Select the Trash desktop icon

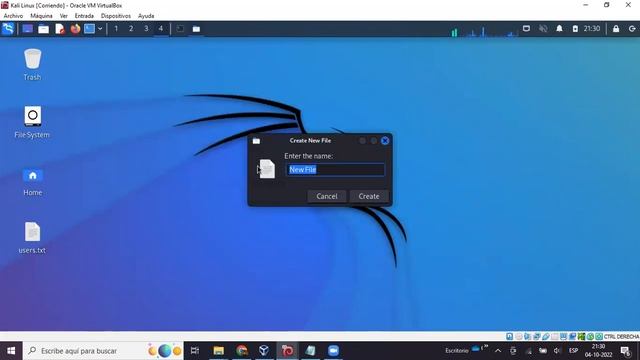pyautogui.click(x=32, y=64)
